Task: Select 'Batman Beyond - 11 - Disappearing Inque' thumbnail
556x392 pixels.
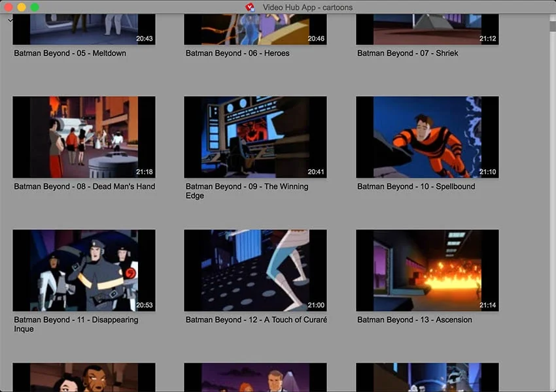Action: pyautogui.click(x=84, y=270)
